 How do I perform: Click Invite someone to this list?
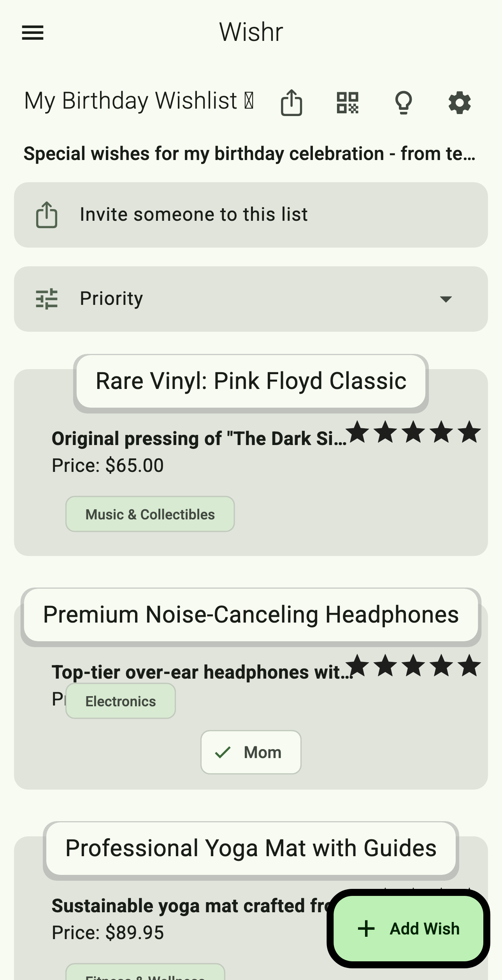194,215
